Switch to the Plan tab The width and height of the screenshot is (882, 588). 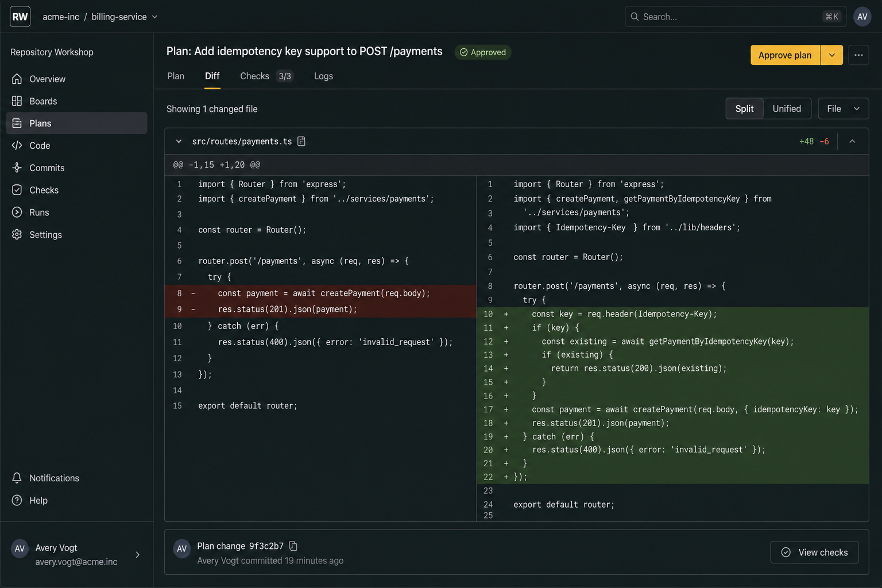[176, 76]
